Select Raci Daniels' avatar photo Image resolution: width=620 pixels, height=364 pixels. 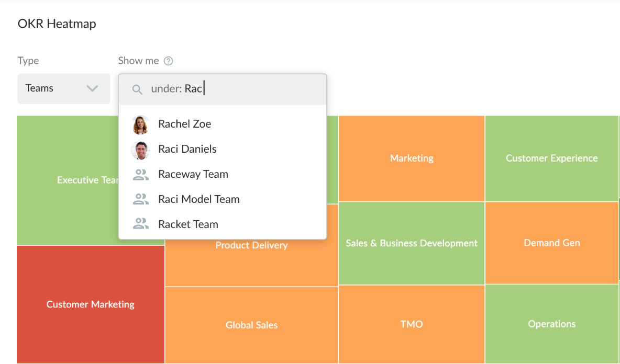click(140, 150)
